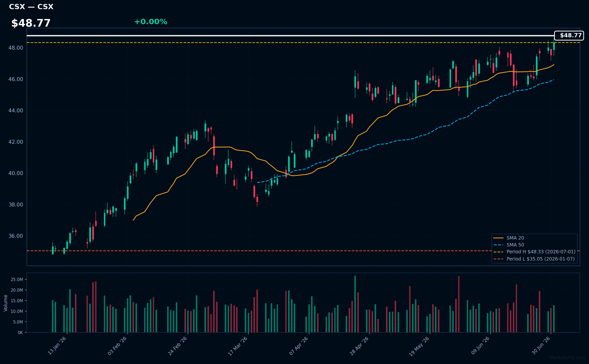Click the 09 Jun '26 date label
589x364 pixels.
point(480,345)
